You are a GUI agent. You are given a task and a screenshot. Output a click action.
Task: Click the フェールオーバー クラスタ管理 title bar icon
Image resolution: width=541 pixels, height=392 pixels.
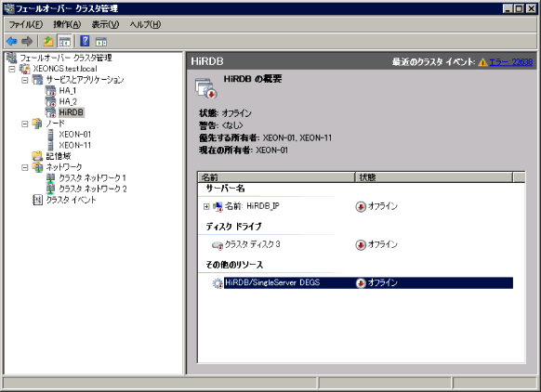point(9,8)
